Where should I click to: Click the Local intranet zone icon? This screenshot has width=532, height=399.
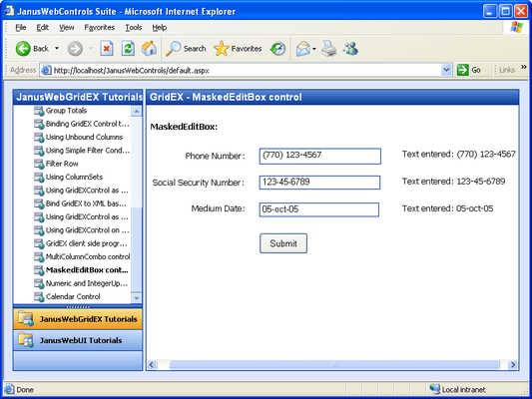(434, 388)
